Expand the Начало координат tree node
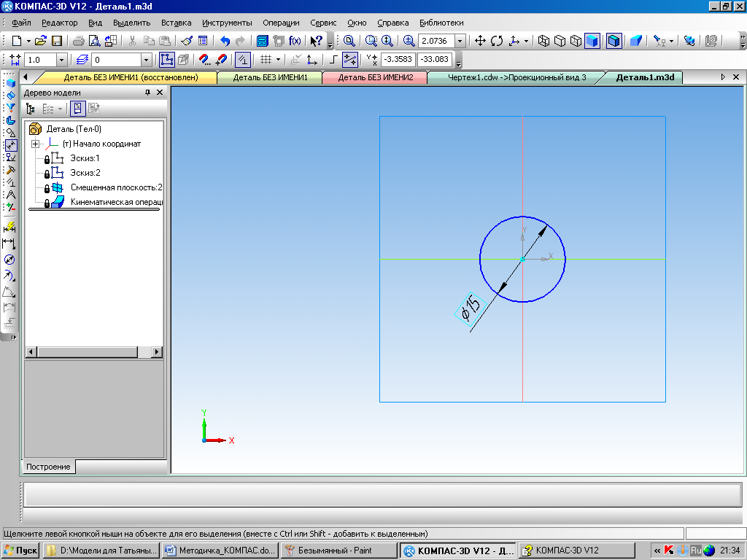Viewport: 747px width, 560px height. tap(34, 144)
